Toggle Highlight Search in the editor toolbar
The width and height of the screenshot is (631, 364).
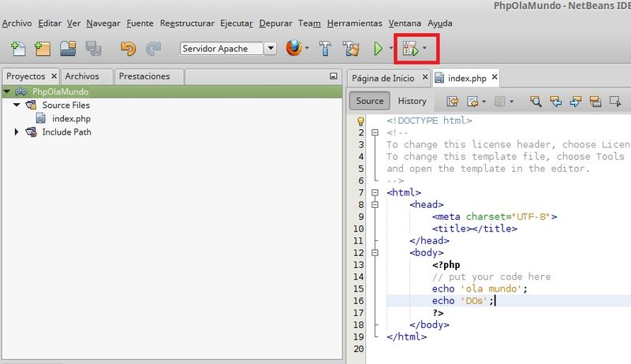point(596,102)
